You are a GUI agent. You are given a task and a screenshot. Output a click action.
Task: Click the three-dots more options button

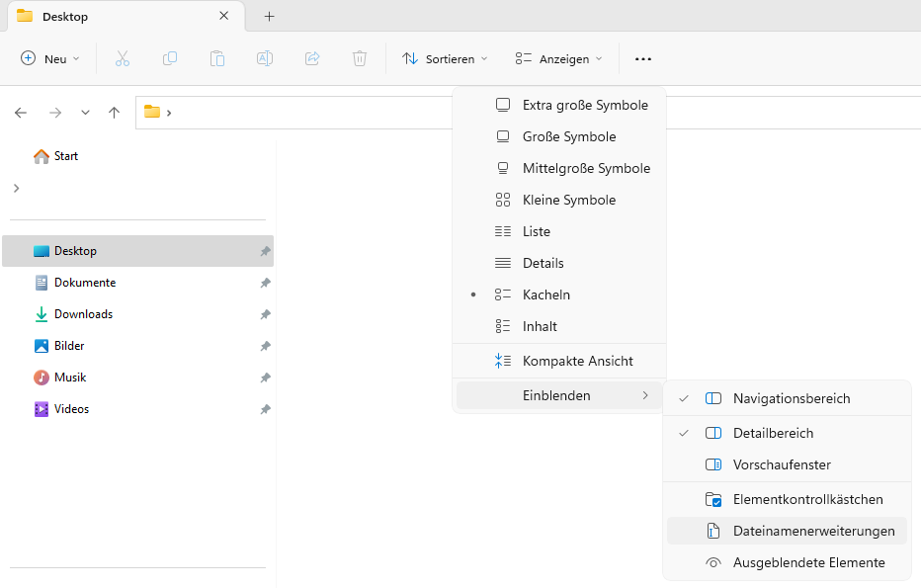643,58
